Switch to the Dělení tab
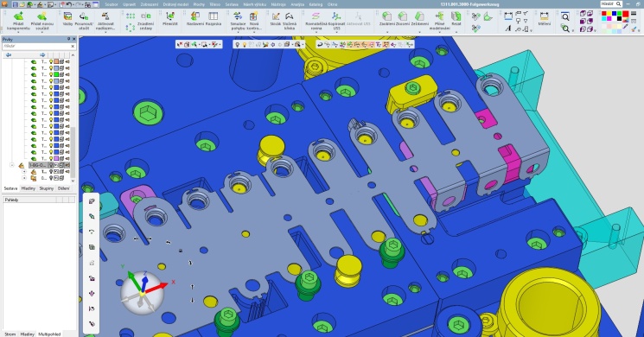The image size is (644, 337). click(64, 188)
